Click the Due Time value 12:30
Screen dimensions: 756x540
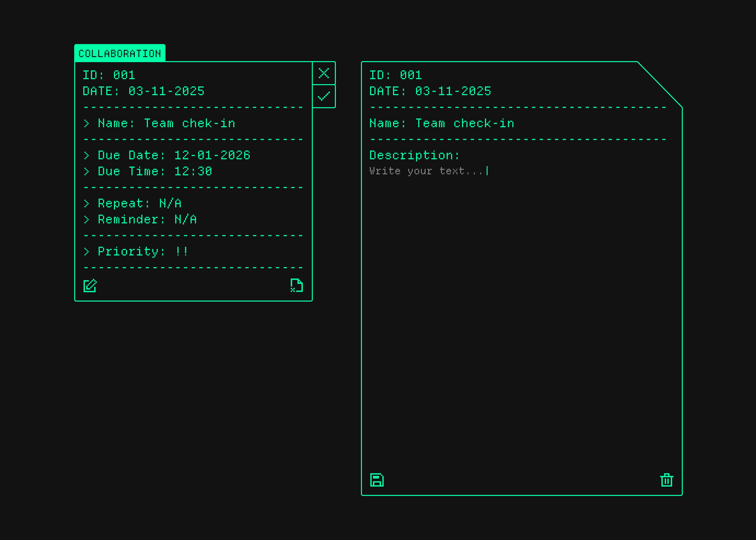click(x=193, y=171)
